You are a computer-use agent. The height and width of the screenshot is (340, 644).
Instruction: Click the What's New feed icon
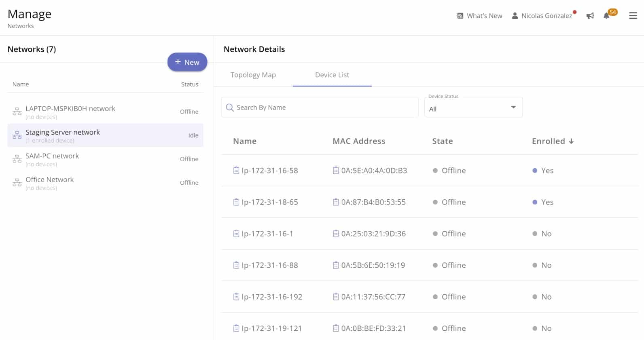coord(460,16)
